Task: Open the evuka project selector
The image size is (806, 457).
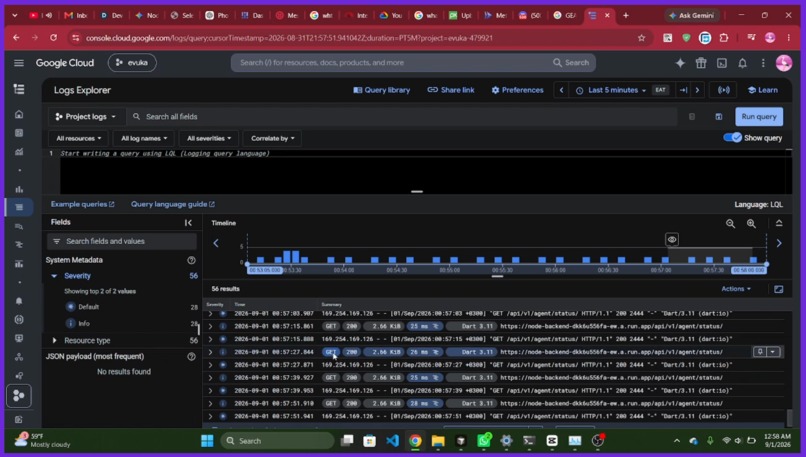Action: [132, 63]
